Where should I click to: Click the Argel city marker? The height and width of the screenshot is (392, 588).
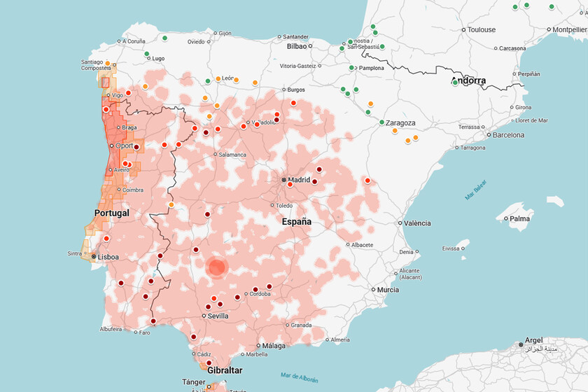[521, 344]
